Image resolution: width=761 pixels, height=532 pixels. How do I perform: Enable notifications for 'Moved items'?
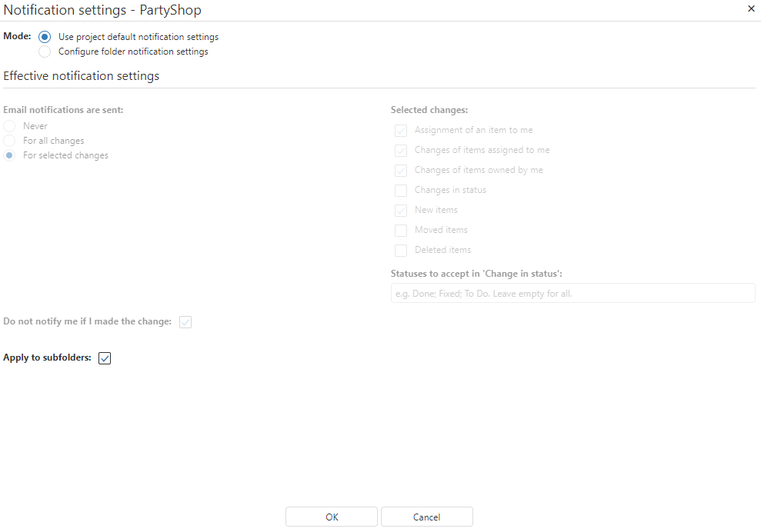pyautogui.click(x=401, y=231)
